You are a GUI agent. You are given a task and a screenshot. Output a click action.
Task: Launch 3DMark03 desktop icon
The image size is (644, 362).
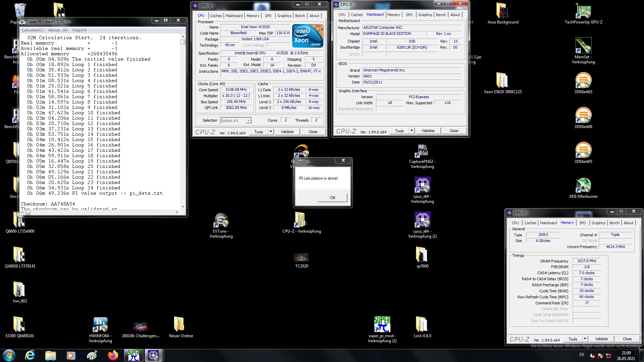pos(583,83)
